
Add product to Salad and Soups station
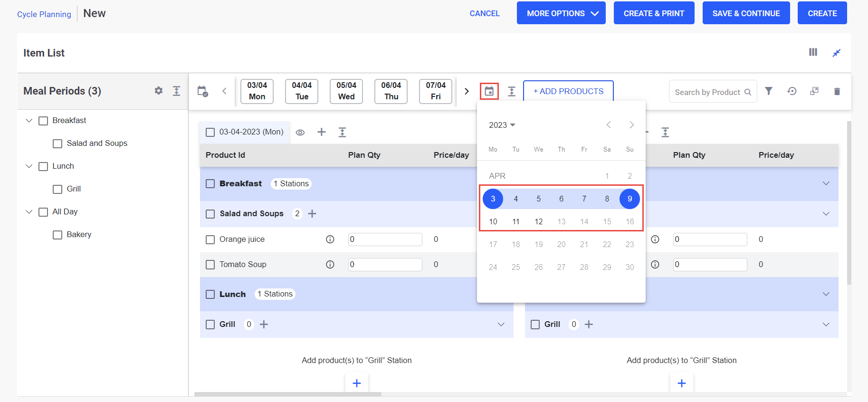tap(312, 214)
